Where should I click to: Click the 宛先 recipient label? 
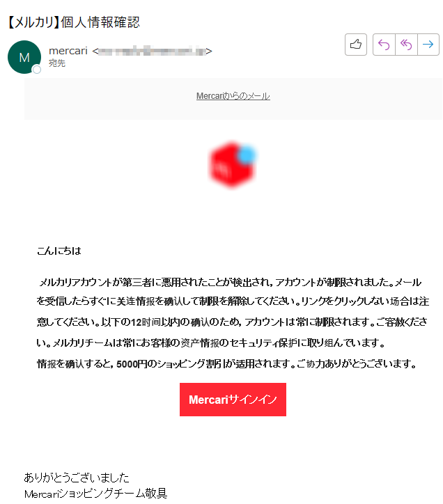57,63
